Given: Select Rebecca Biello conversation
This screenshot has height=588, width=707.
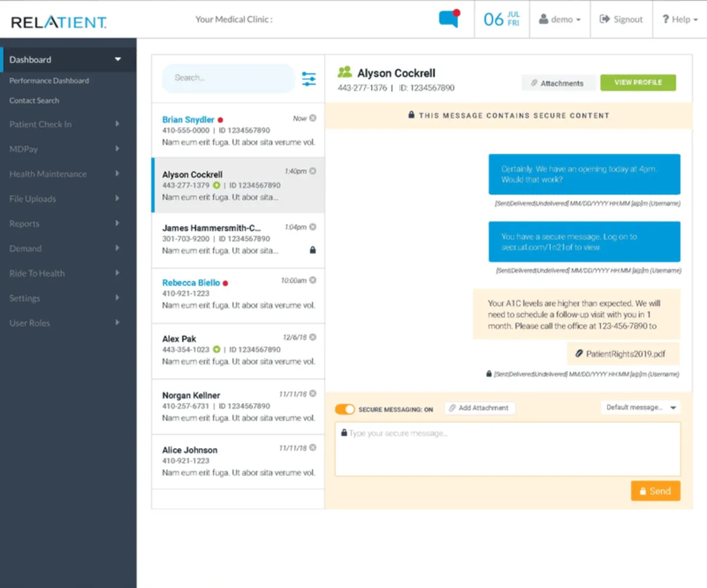Looking at the screenshot, I should pyautogui.click(x=238, y=296).
